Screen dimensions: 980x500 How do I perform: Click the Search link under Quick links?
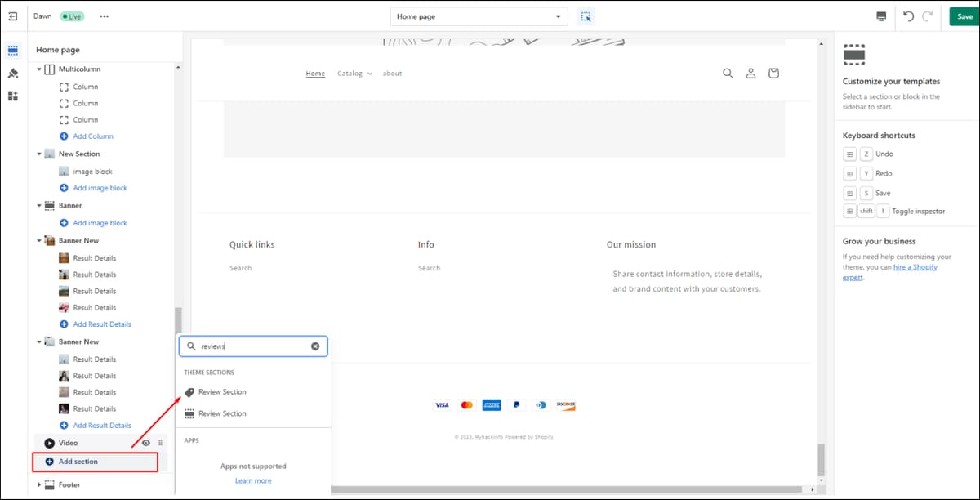[x=241, y=268]
